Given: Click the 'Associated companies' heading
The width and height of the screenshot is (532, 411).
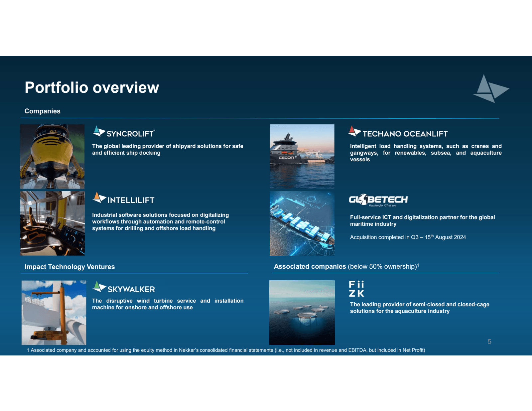Looking at the screenshot, I should point(310,266).
